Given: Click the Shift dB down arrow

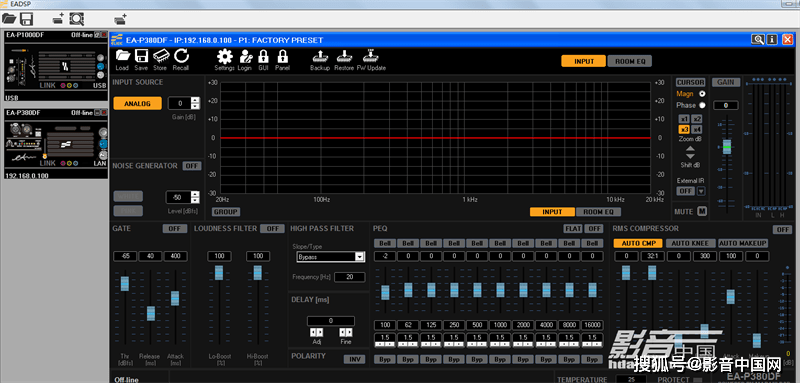Looking at the screenshot, I should pyautogui.click(x=690, y=156).
